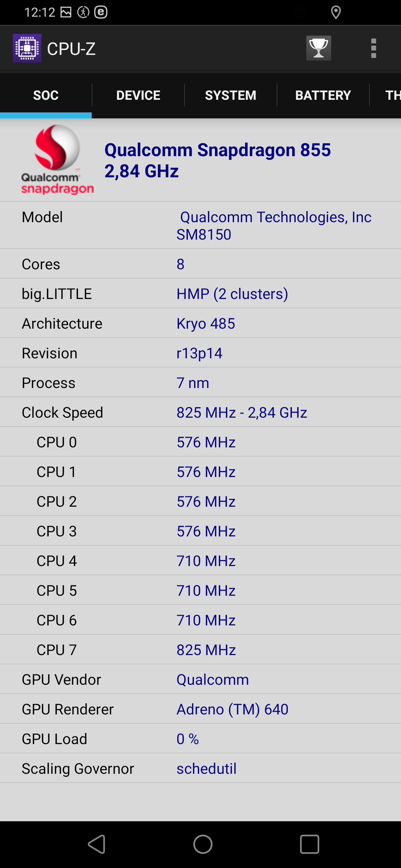This screenshot has width=401, height=868.
Task: Tap the Qualcomm Snapdragon logo image
Action: [x=57, y=160]
